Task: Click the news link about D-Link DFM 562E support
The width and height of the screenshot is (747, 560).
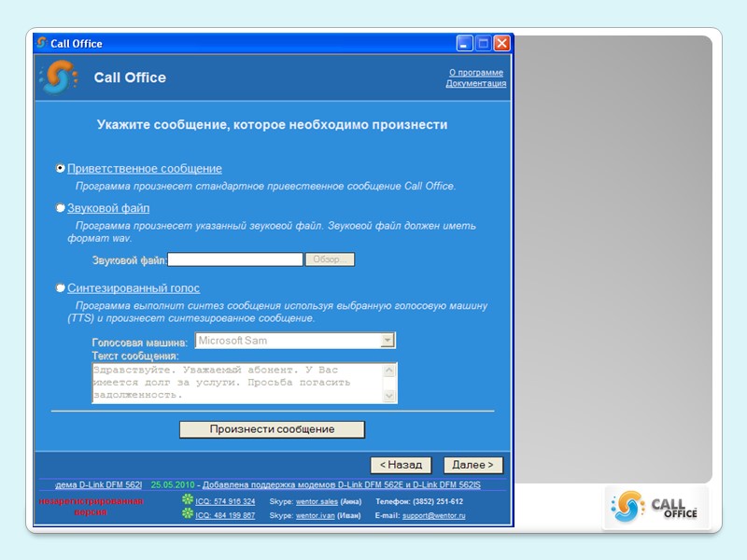Action: pyautogui.click(x=342, y=484)
